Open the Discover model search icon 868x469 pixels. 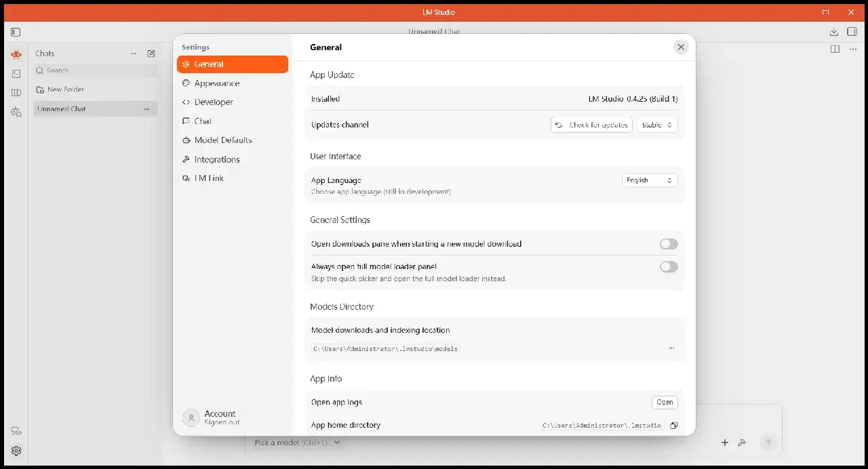[x=16, y=112]
